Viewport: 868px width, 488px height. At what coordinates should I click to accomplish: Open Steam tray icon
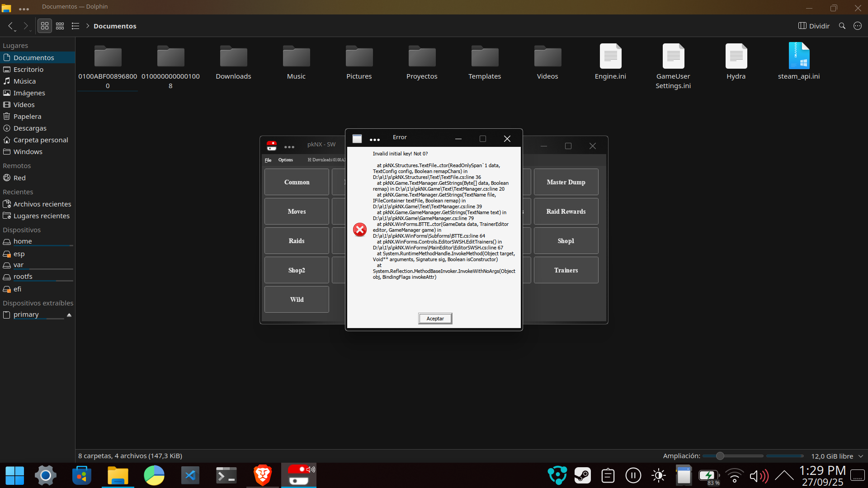tap(582, 475)
